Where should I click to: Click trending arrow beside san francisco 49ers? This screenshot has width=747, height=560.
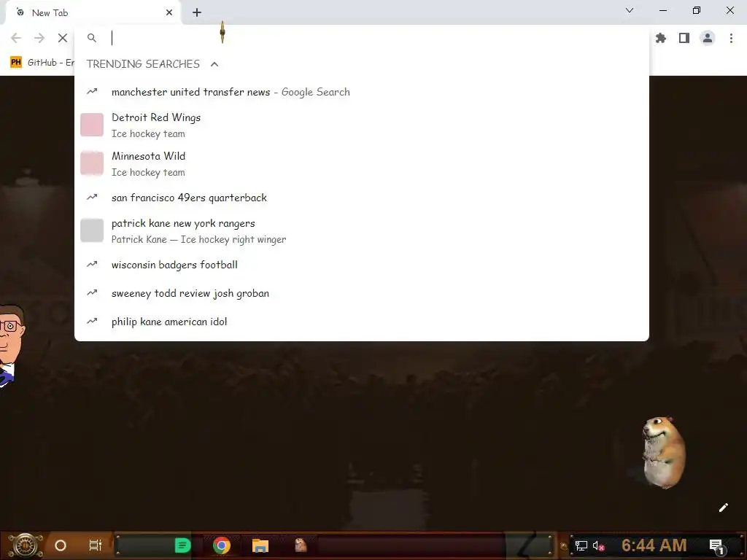(x=92, y=197)
